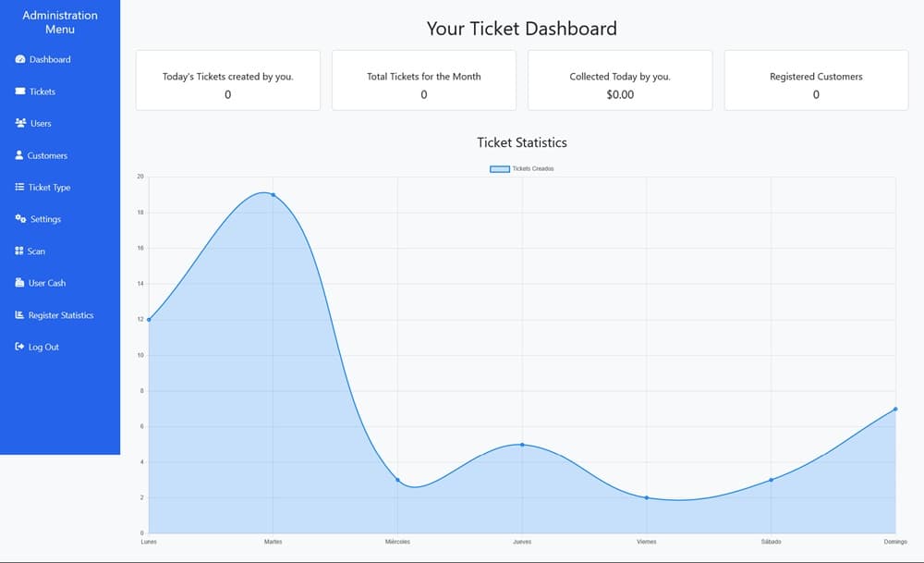Select the Customers link in sidebar
Screen dimensions: 924x563
pos(47,155)
